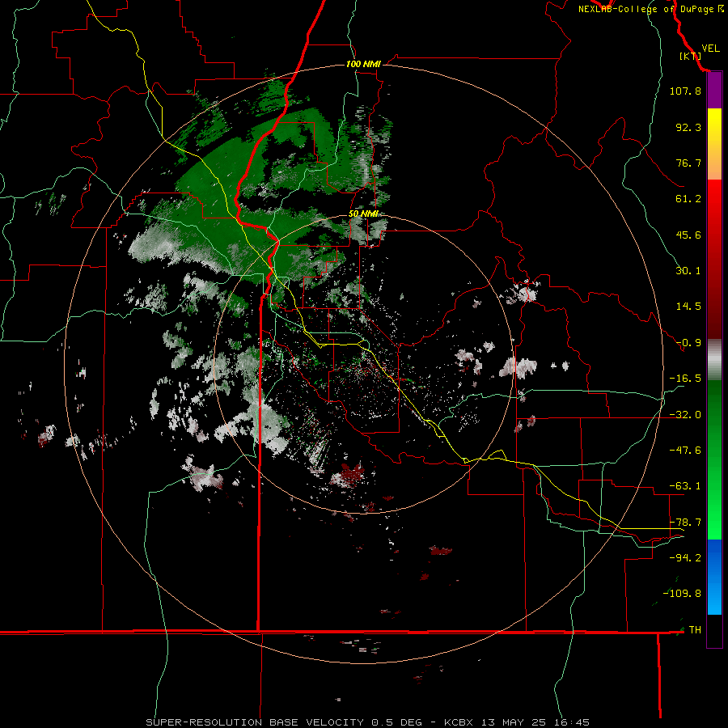Click the purple segment of the color bar
Viewport: 728px width, 728px height.
pyautogui.click(x=714, y=90)
